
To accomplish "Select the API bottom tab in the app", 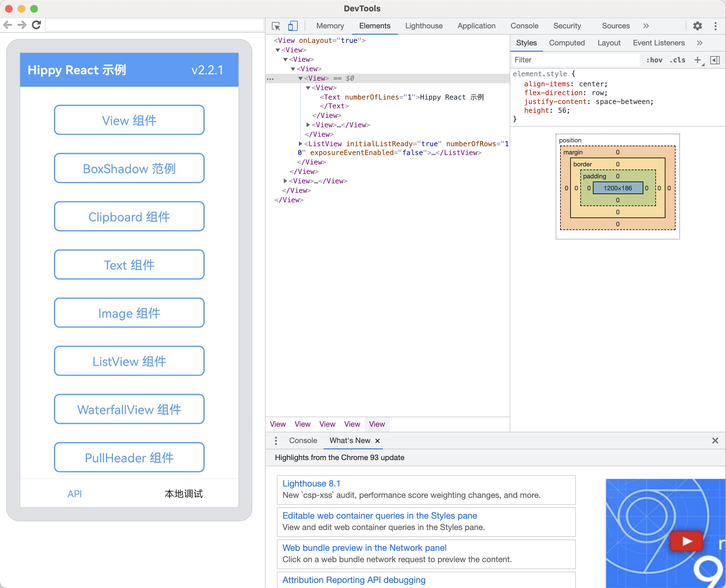I will tap(74, 494).
